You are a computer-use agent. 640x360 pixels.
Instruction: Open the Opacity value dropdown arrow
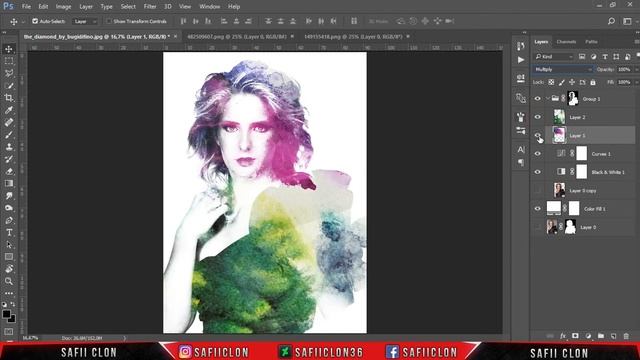637,69
